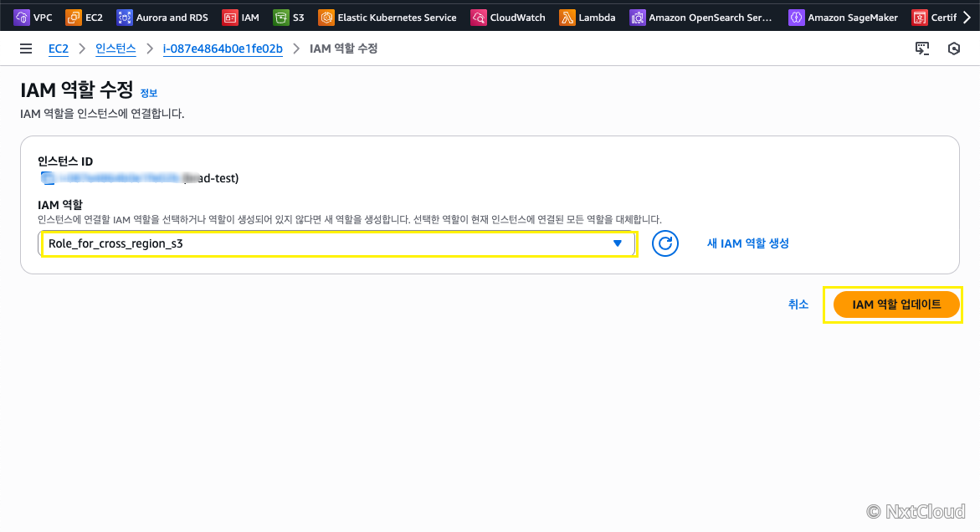Select the Amazon OpenSearch Ser… label

(x=710, y=18)
